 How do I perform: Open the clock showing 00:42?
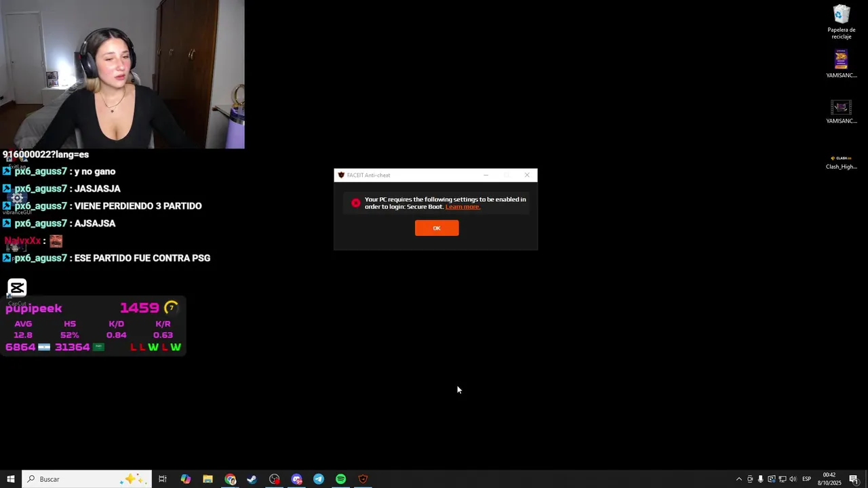(829, 479)
